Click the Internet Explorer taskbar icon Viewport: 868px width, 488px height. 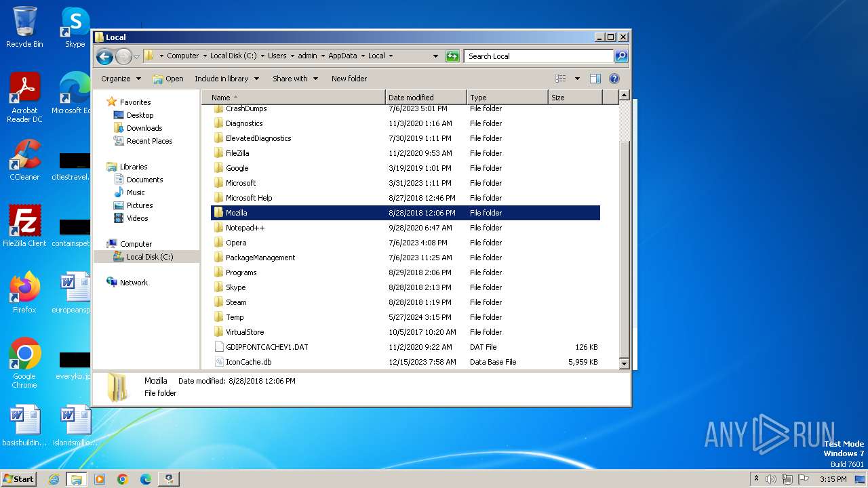click(x=54, y=479)
